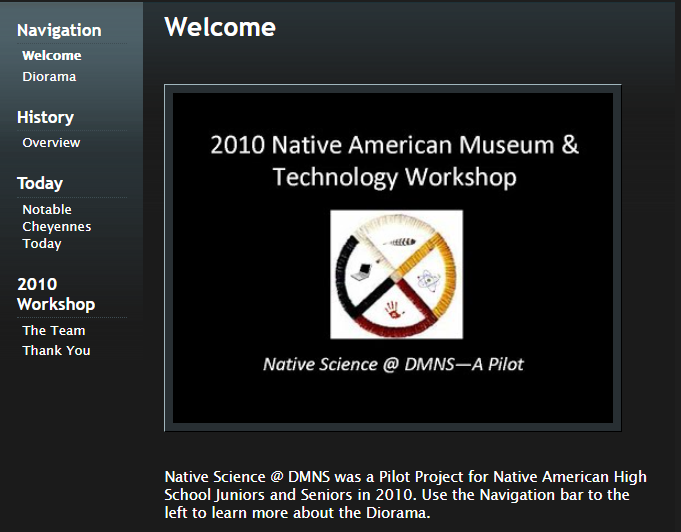The height and width of the screenshot is (532, 681).
Task: Open the Thank You page
Action: coord(56,350)
